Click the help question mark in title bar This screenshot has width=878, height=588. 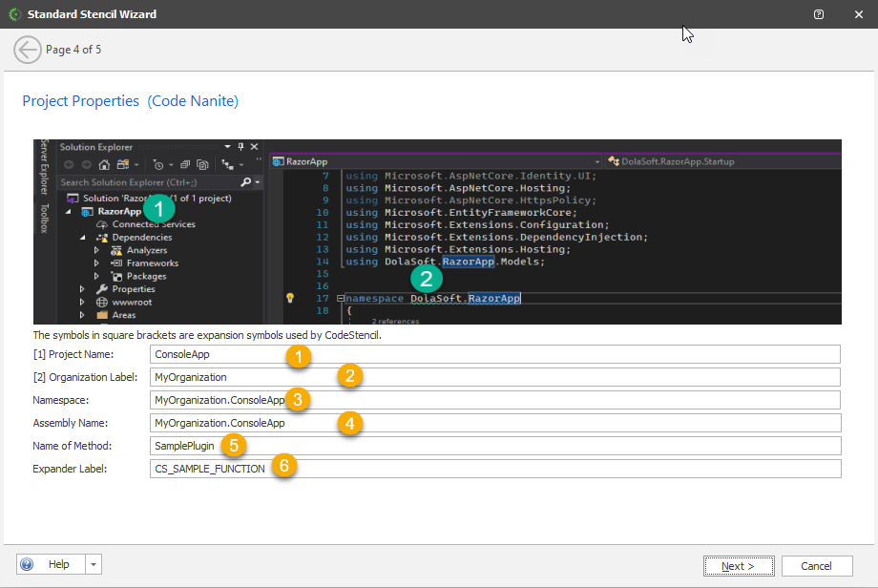point(819,14)
